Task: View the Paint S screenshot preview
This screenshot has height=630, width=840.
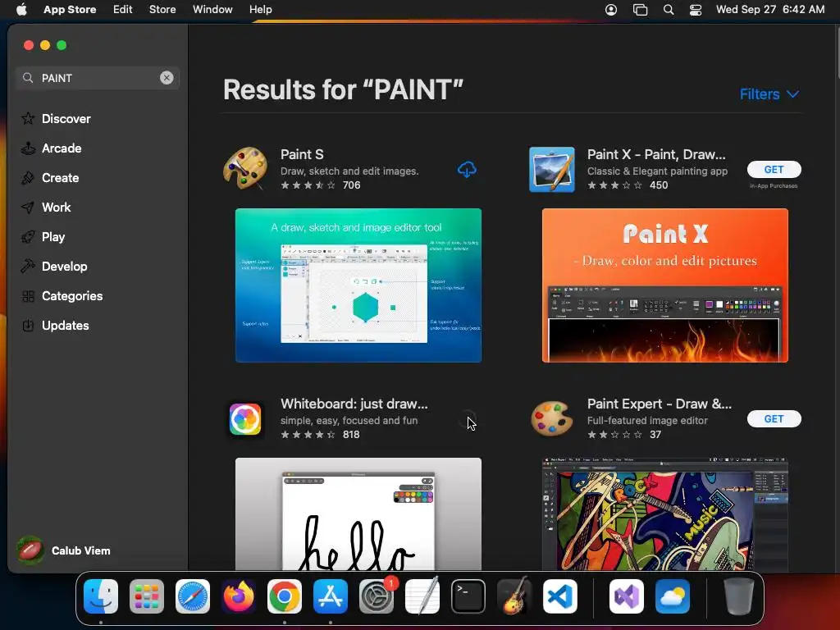Action: pos(358,285)
